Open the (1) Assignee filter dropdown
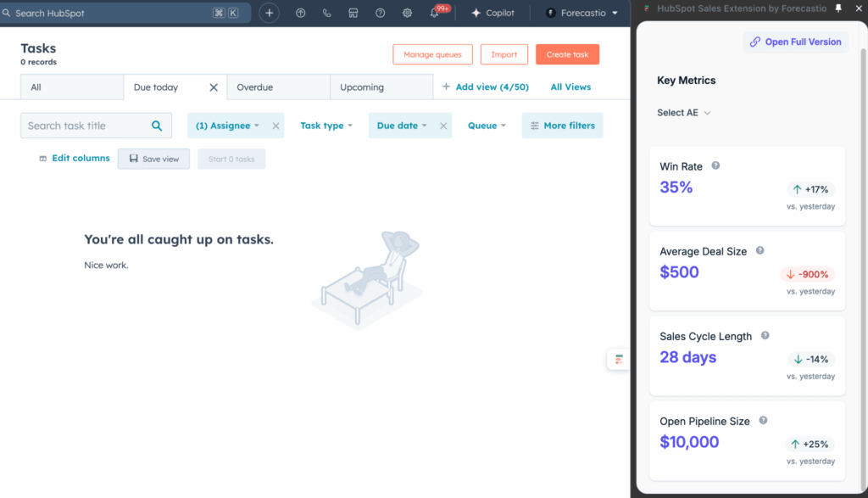 [227, 126]
